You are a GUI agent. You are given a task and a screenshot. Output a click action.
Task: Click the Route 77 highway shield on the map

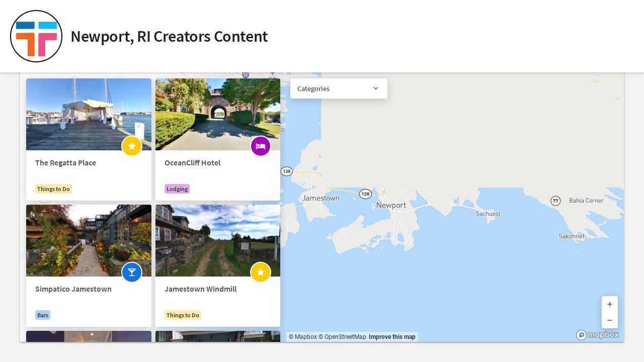point(555,201)
